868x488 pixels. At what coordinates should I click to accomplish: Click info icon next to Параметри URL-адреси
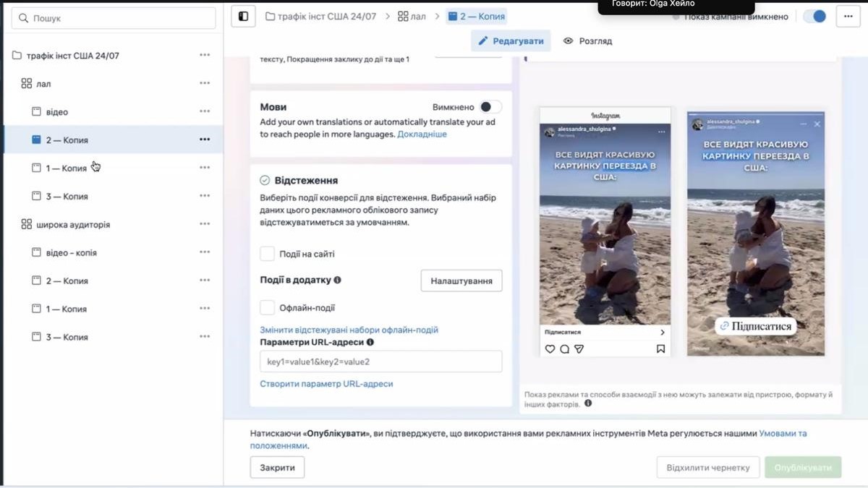pos(370,343)
